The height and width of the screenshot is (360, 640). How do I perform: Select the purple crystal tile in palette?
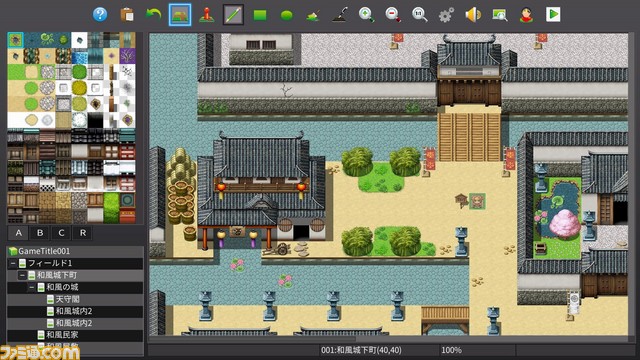coord(127,56)
